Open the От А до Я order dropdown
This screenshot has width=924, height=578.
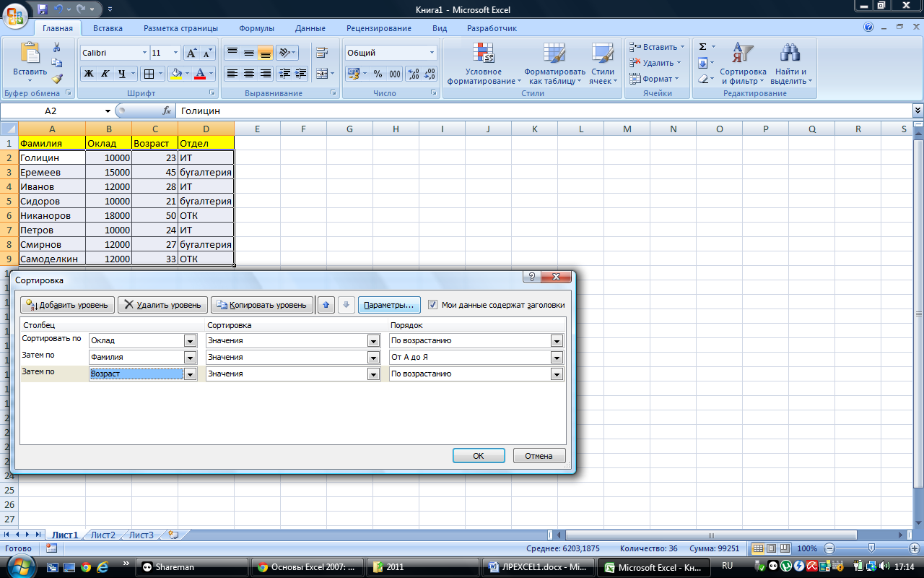click(557, 357)
